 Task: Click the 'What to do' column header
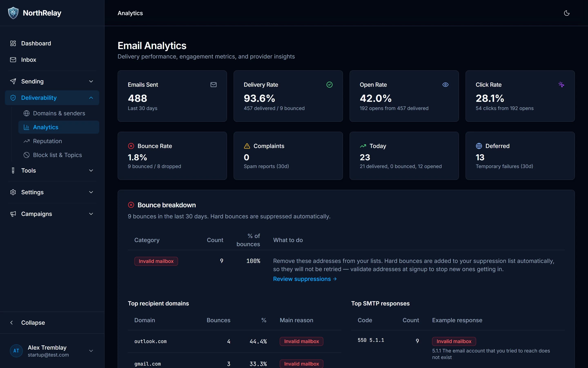pos(288,240)
